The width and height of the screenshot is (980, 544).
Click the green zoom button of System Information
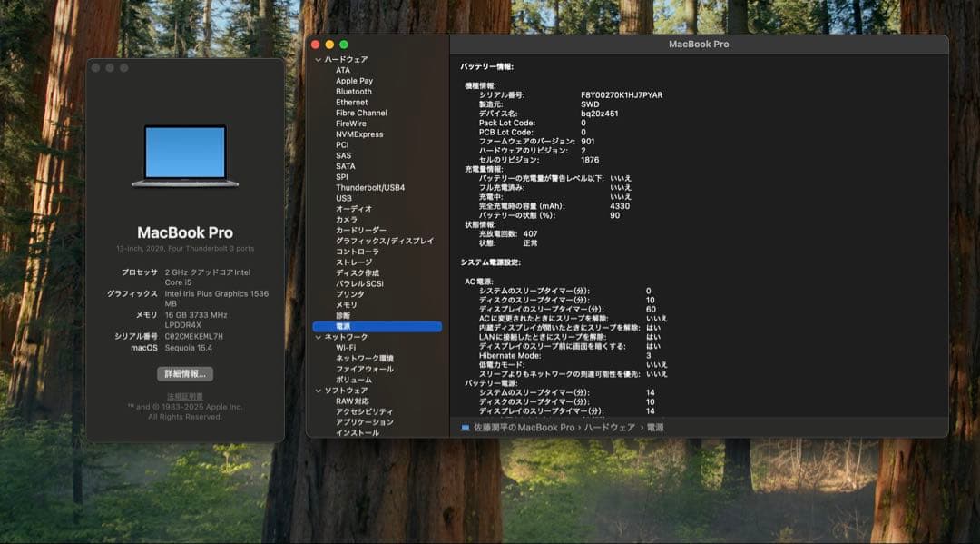click(x=344, y=44)
